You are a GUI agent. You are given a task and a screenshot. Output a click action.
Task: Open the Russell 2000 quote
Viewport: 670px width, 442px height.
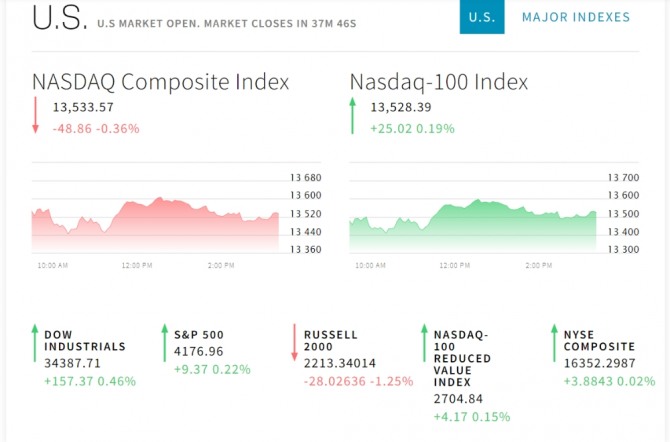click(330, 340)
